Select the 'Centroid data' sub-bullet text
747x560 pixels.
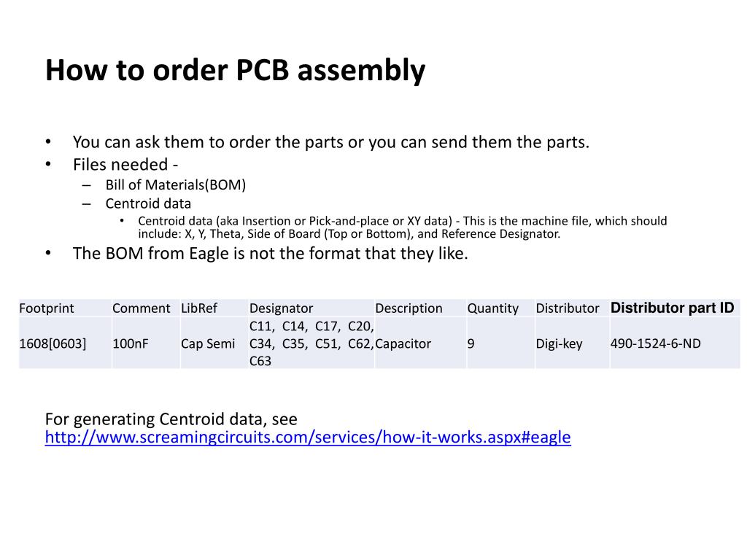(x=148, y=203)
